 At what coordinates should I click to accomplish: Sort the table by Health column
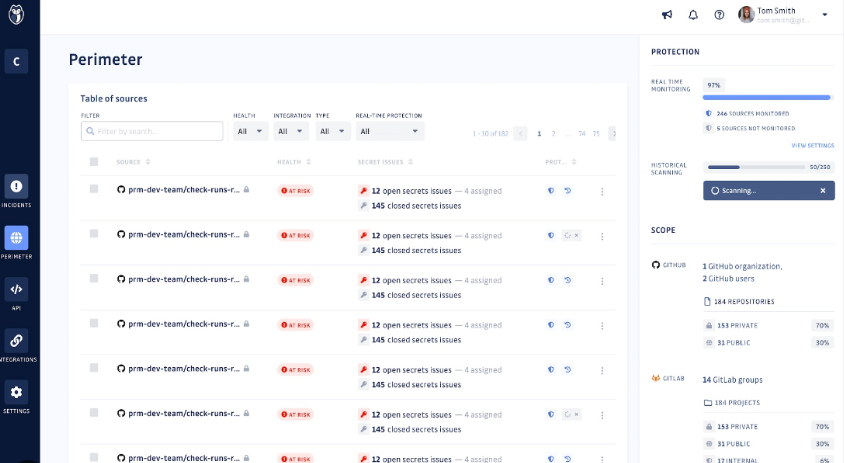point(294,162)
